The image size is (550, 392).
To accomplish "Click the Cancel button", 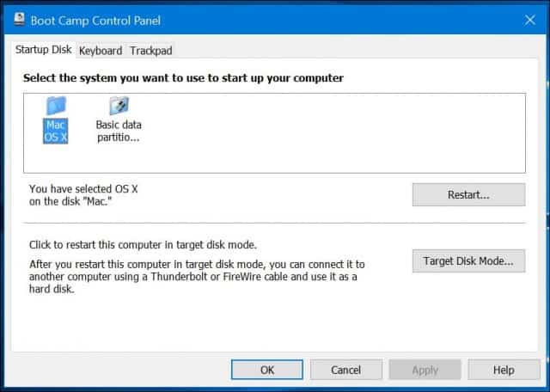I will (x=345, y=370).
